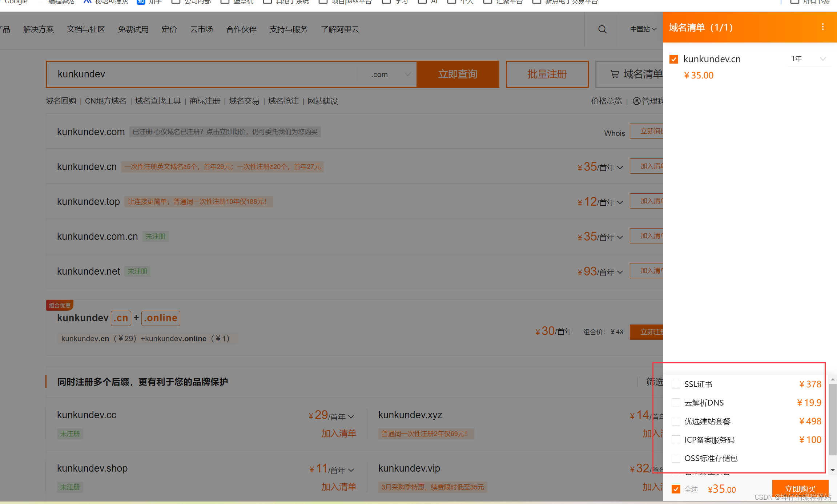Image resolution: width=837 pixels, height=504 pixels.
Task: Click the domain search input field
Action: click(x=200, y=74)
